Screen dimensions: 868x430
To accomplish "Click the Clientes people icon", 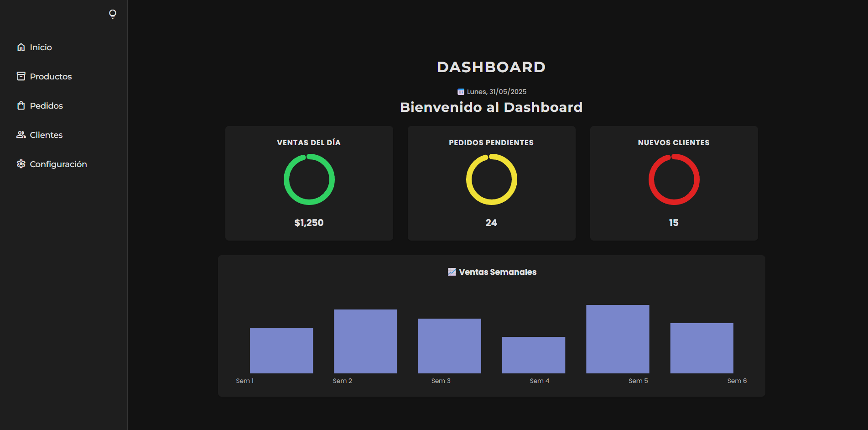I will pyautogui.click(x=21, y=135).
